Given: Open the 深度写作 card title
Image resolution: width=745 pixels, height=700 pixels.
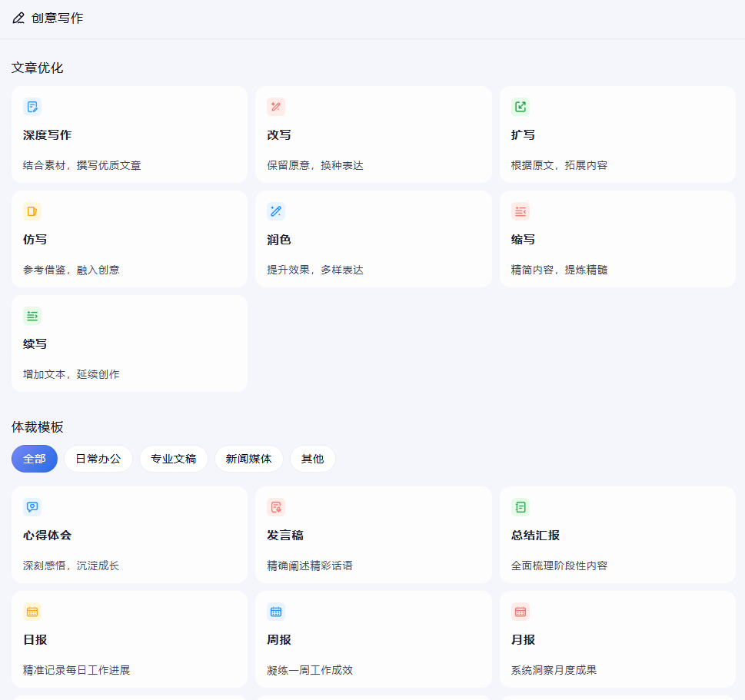Looking at the screenshot, I should 47,135.
